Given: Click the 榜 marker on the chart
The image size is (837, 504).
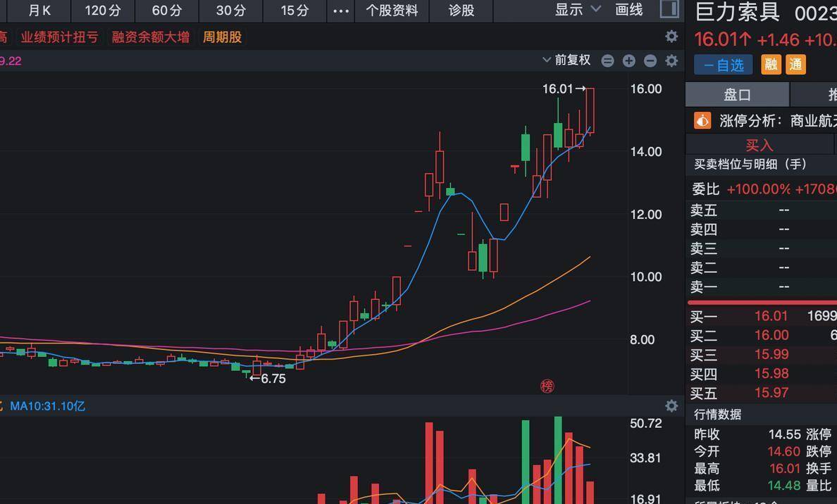Looking at the screenshot, I should pos(547,386).
